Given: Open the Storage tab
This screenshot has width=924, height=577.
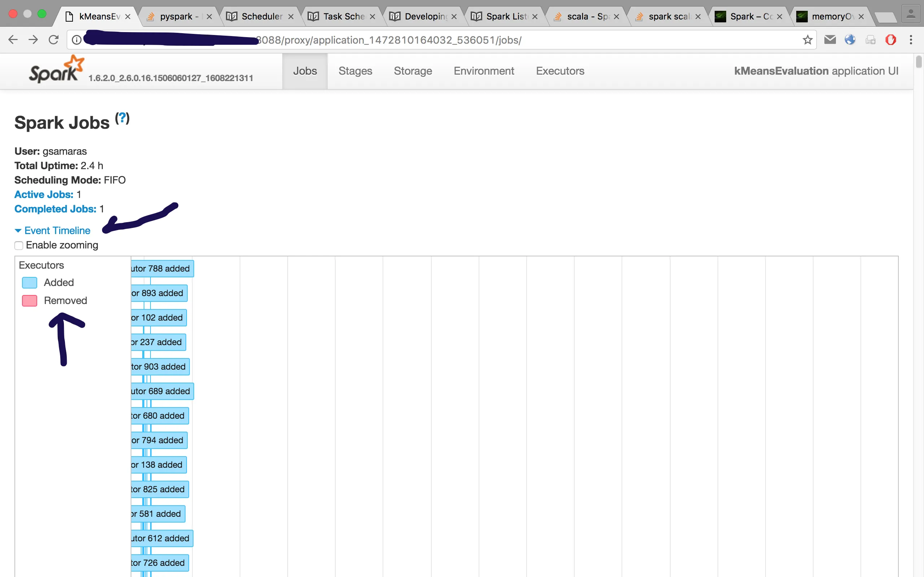Looking at the screenshot, I should point(413,71).
